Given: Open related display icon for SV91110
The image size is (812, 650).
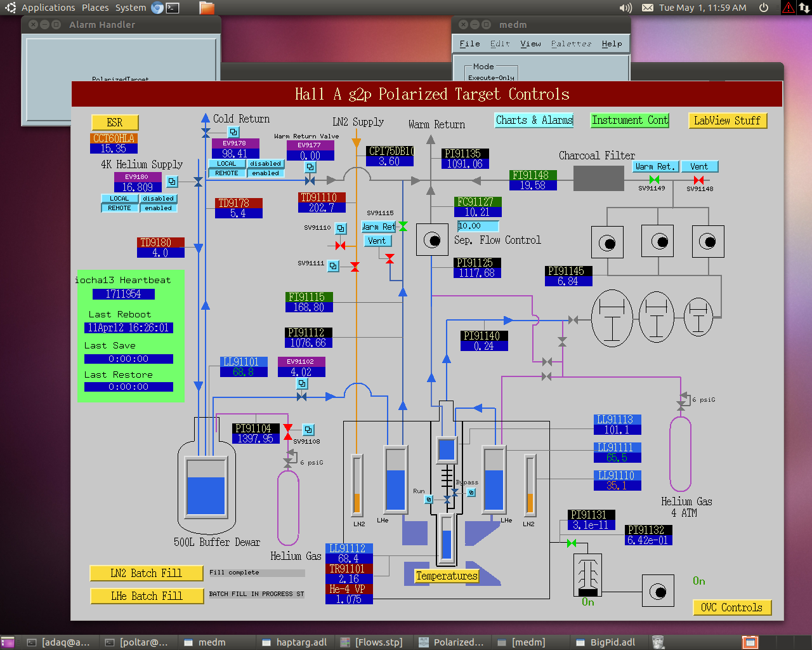Looking at the screenshot, I should click(x=341, y=228).
